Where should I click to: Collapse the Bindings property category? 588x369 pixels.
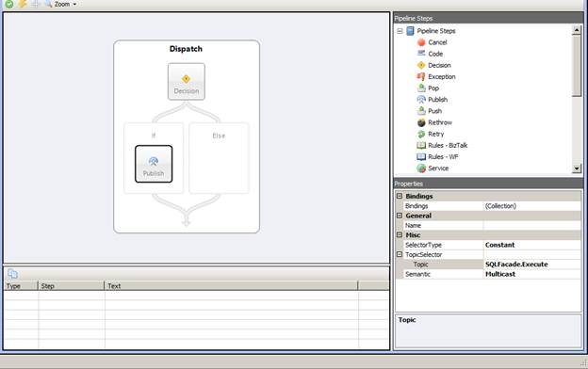[400, 196]
